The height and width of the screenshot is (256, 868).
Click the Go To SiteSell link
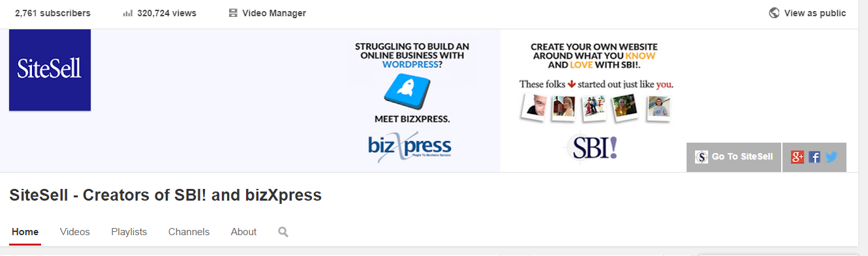tap(734, 157)
